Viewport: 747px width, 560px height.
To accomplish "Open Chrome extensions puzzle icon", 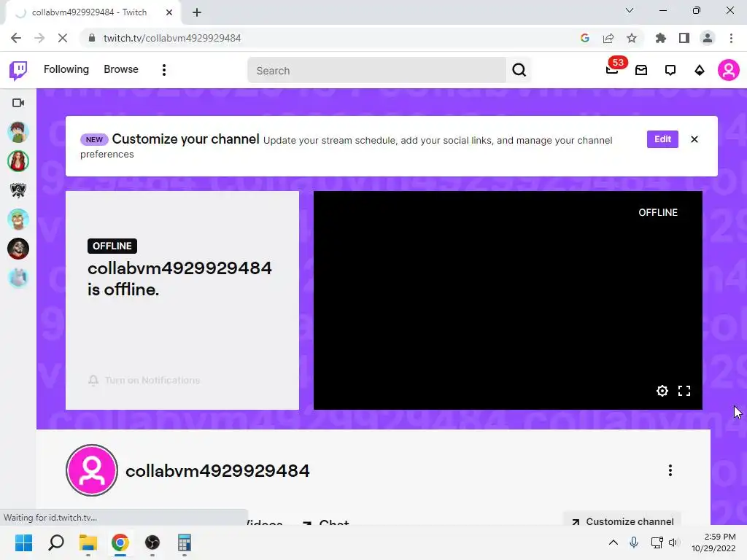I will tap(660, 38).
